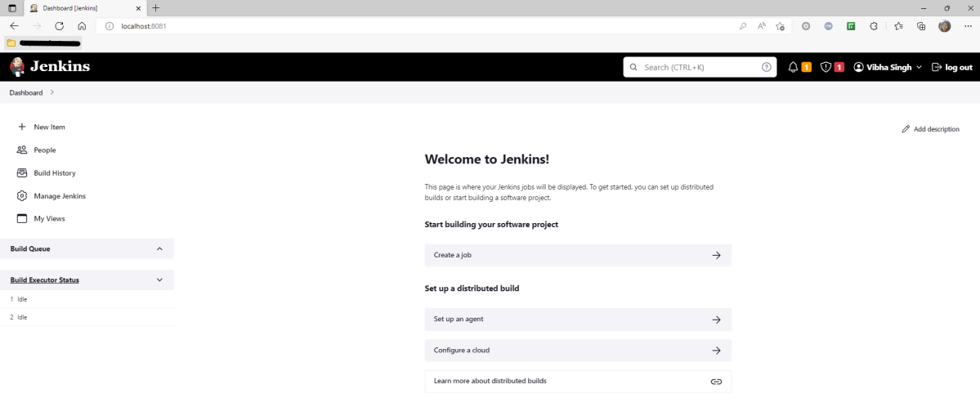Click New Item in the sidebar
This screenshot has height=416, width=980.
click(x=49, y=127)
